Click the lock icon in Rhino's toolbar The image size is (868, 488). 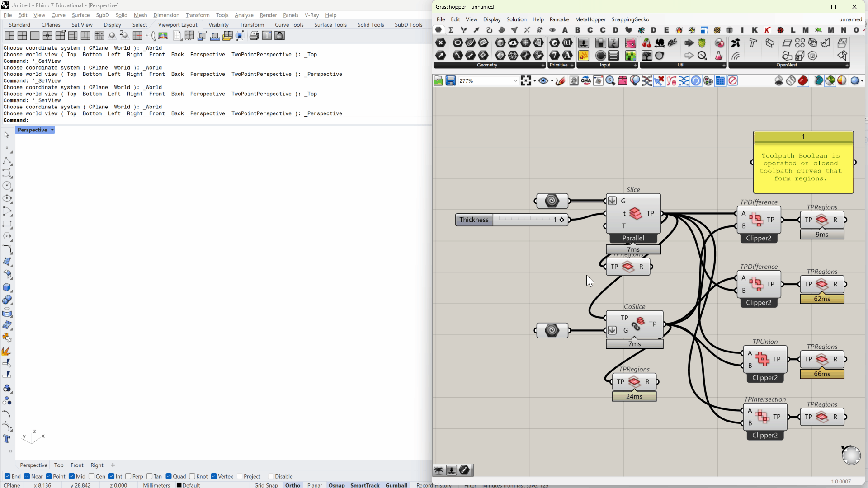coord(280,35)
